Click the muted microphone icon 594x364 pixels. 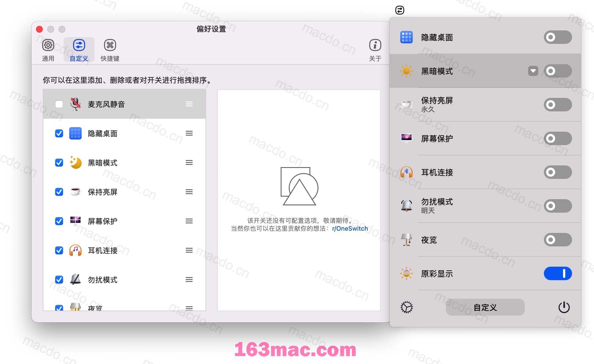(75, 104)
